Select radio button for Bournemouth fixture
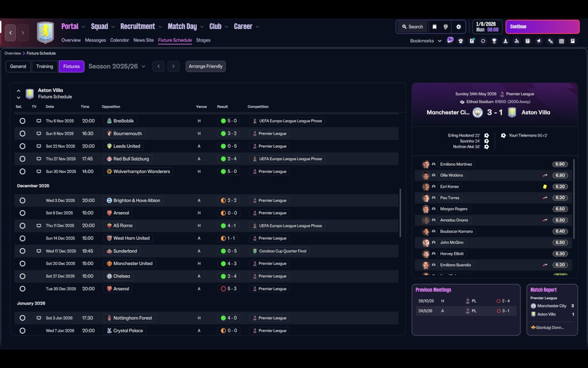 pyautogui.click(x=23, y=133)
